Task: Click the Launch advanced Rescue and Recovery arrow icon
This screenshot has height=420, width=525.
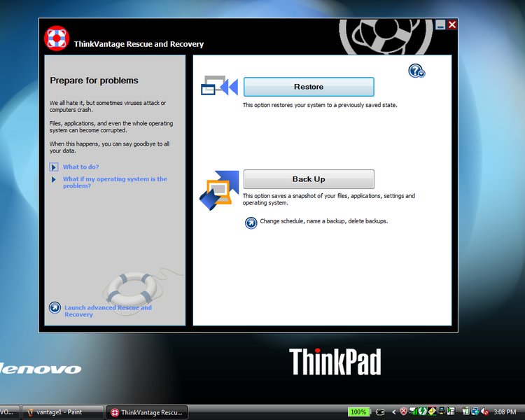Action: [x=55, y=307]
